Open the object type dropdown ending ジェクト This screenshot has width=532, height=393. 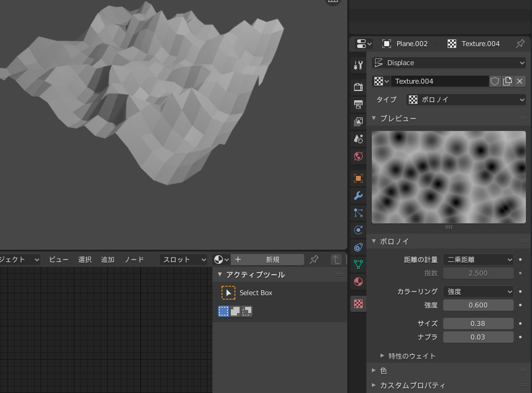(x=20, y=260)
